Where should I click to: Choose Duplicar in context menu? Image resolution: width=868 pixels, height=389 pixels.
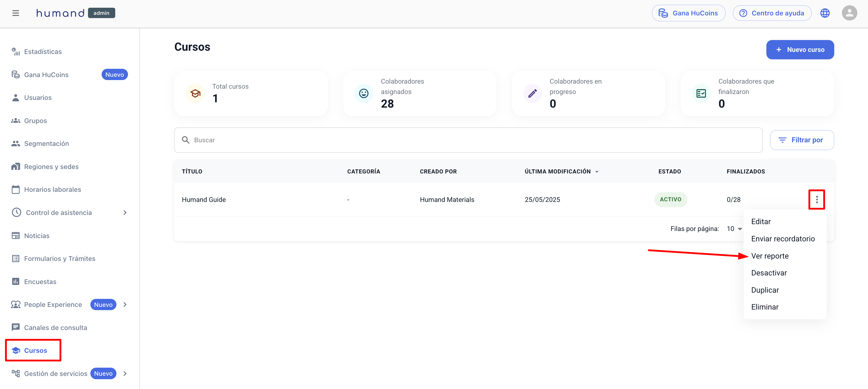[765, 290]
